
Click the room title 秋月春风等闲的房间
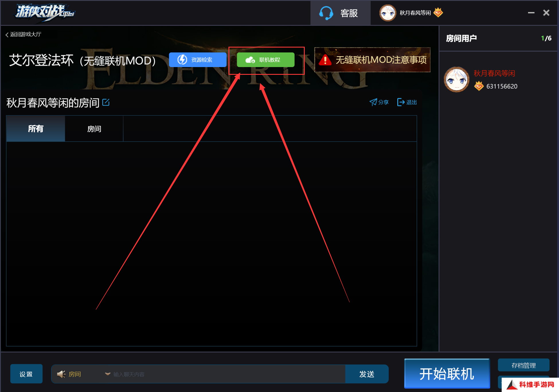pyautogui.click(x=53, y=103)
